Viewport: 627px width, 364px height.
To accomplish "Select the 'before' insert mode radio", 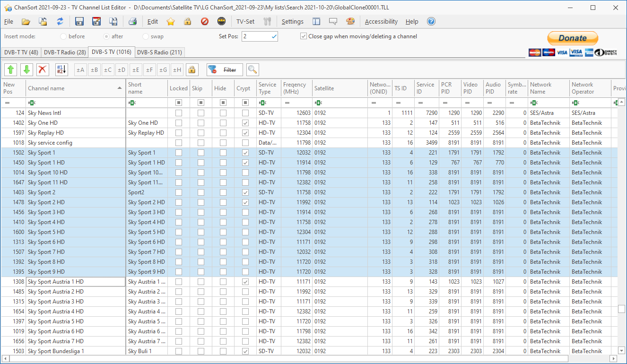I will (63, 36).
